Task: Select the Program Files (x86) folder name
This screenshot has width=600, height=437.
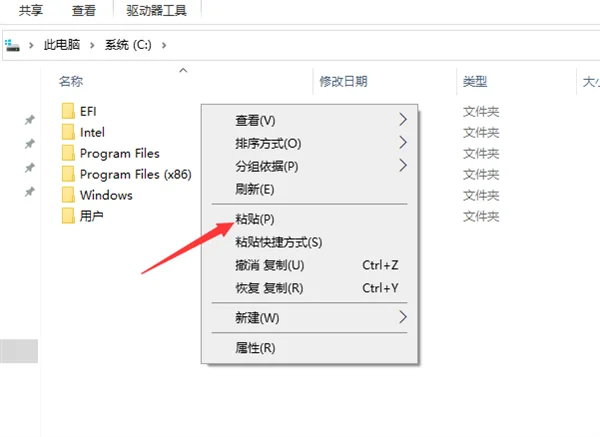Action: point(136,174)
